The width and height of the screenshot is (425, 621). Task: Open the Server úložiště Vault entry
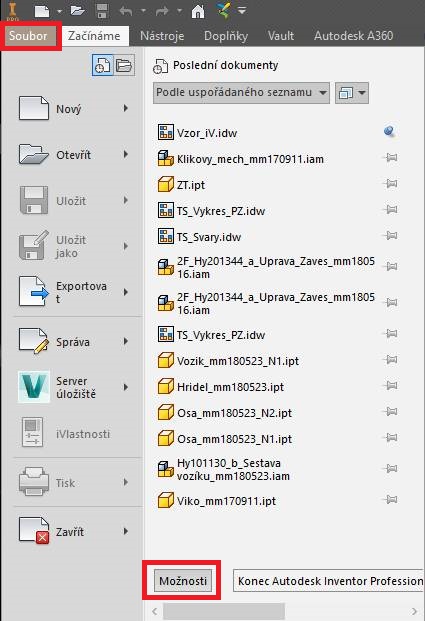pyautogui.click(x=71, y=387)
